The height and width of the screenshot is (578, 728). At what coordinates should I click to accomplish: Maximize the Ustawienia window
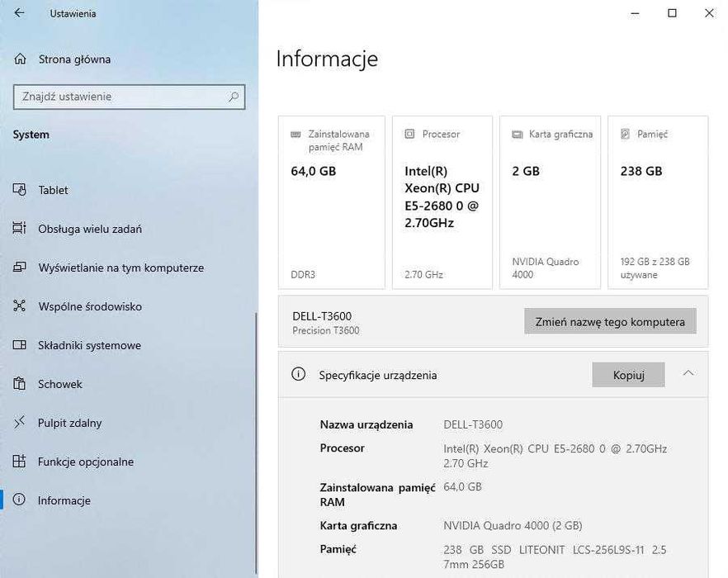click(672, 13)
